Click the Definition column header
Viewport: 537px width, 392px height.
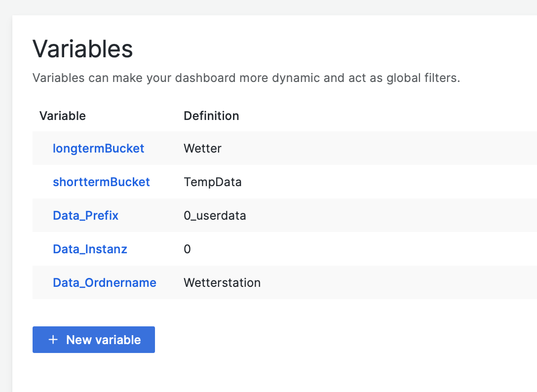click(x=211, y=116)
